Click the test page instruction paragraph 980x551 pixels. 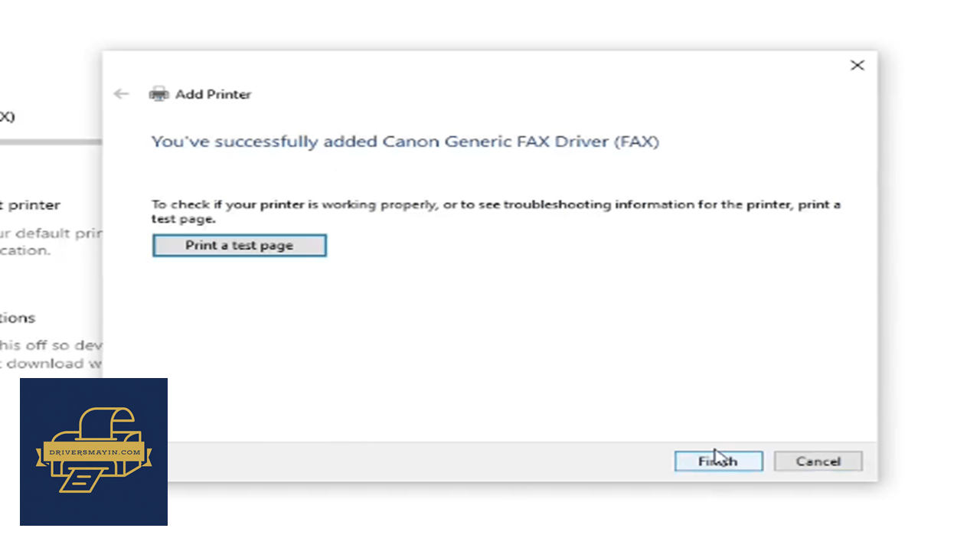pos(495,211)
